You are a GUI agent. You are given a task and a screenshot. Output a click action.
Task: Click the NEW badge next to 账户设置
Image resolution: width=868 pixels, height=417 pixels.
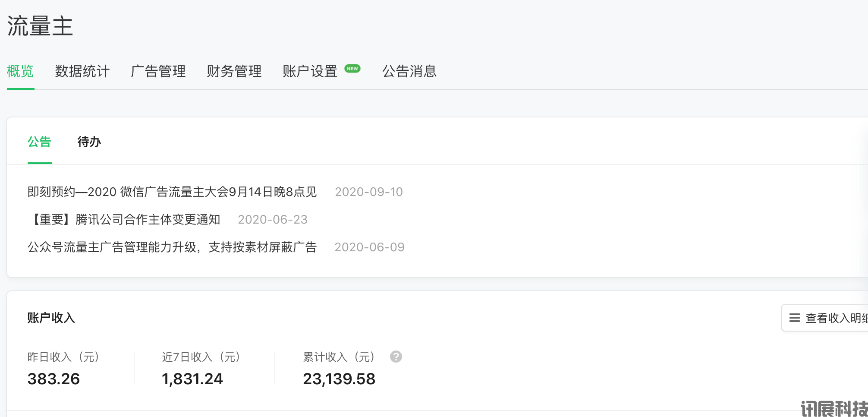[352, 69]
